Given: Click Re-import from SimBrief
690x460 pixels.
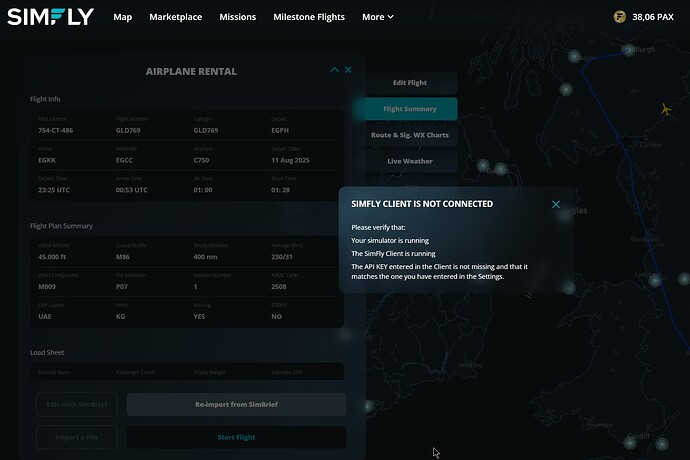Looking at the screenshot, I should (x=236, y=405).
